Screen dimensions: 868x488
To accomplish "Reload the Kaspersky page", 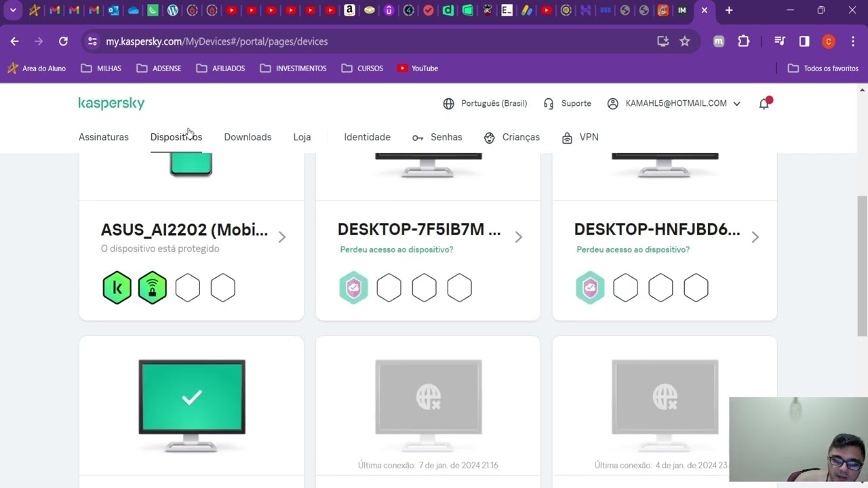I will (63, 41).
